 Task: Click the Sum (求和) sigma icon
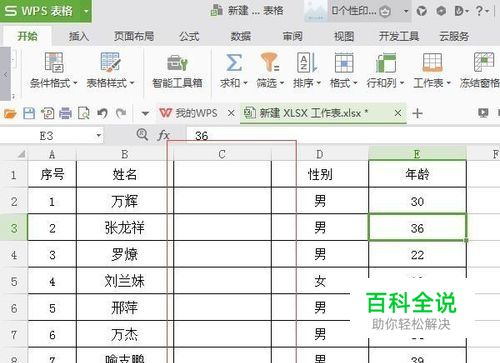234,62
